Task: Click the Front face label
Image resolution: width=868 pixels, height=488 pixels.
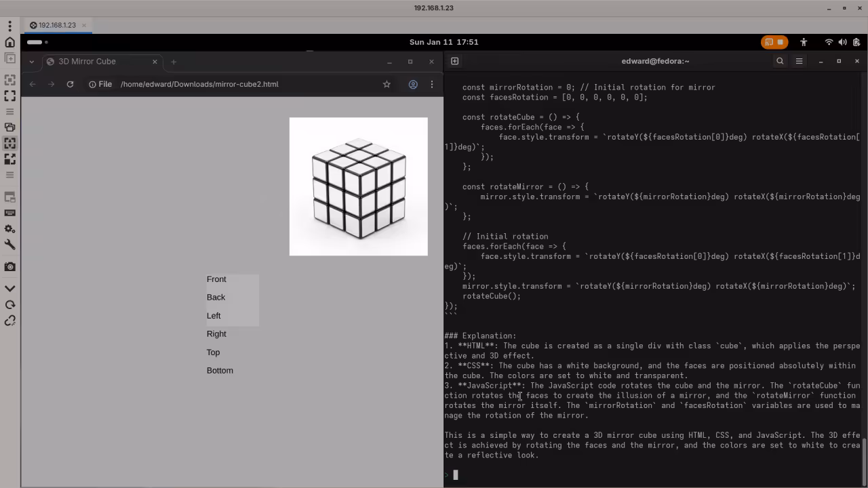Action: pos(216,279)
